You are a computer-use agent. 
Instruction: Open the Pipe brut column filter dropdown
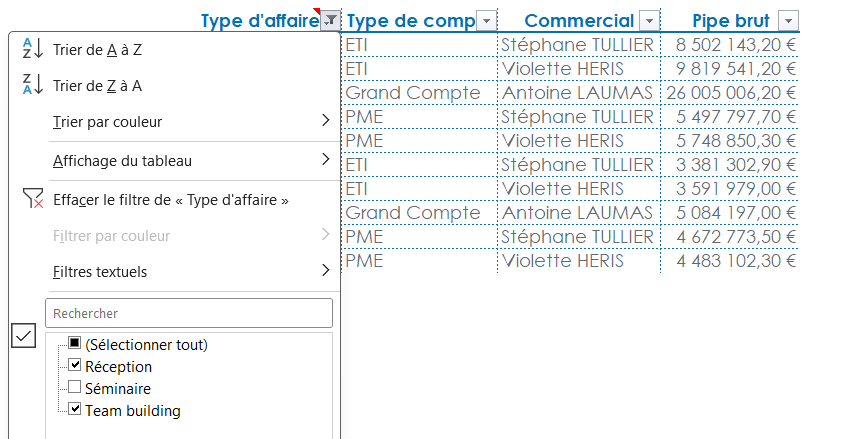[788, 21]
